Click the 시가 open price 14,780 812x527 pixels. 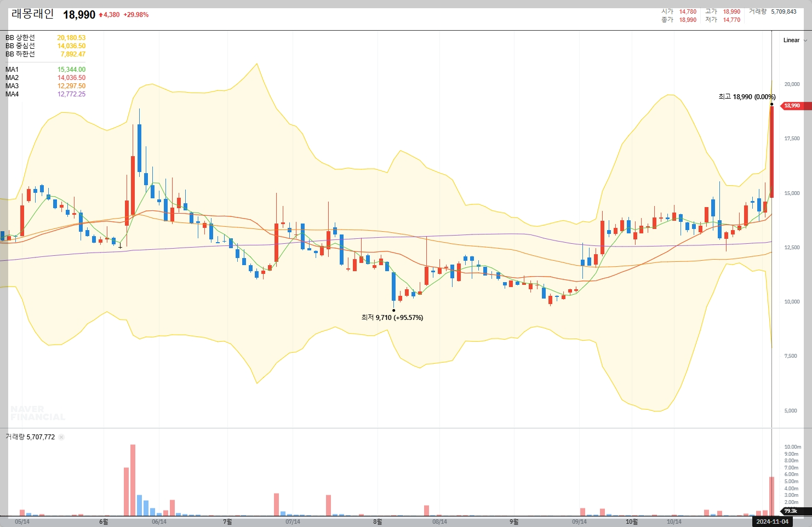point(688,12)
